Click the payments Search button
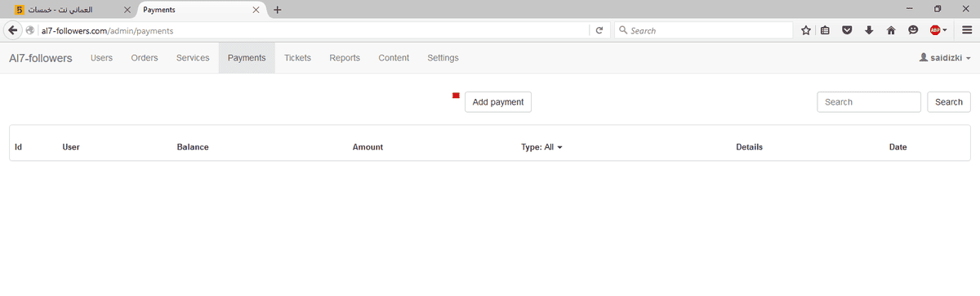 pyautogui.click(x=949, y=102)
